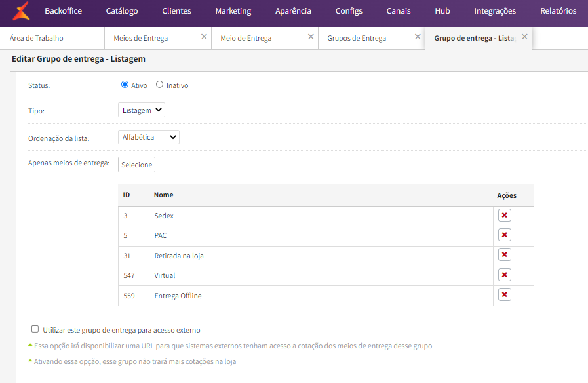Click the ID column header

[x=127, y=195]
